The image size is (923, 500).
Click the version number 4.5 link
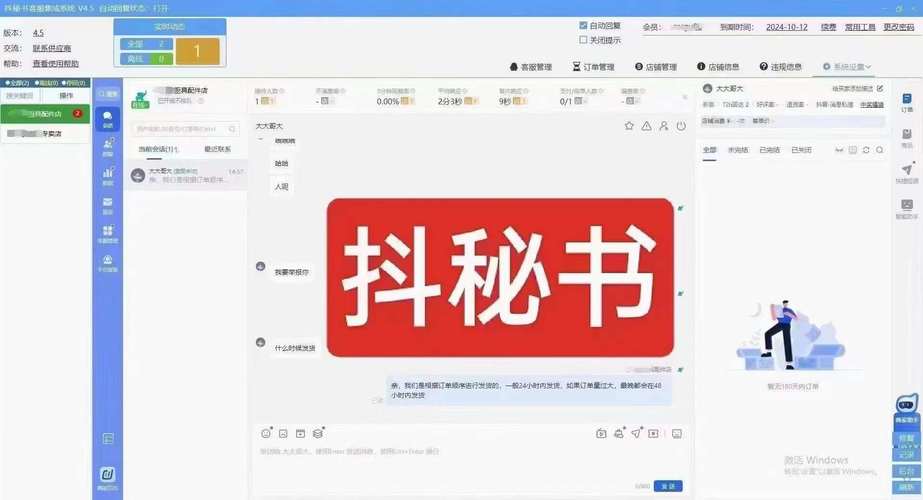pos(38,33)
